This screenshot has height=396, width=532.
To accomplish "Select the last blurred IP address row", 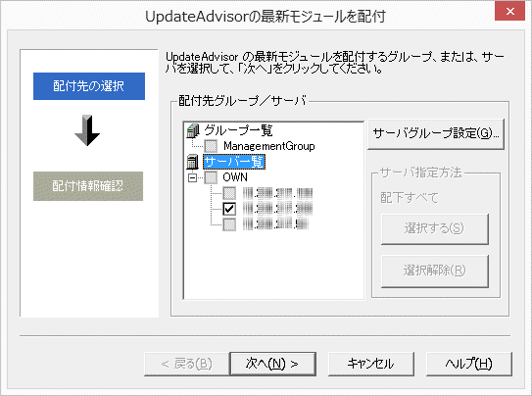I will coord(275,224).
